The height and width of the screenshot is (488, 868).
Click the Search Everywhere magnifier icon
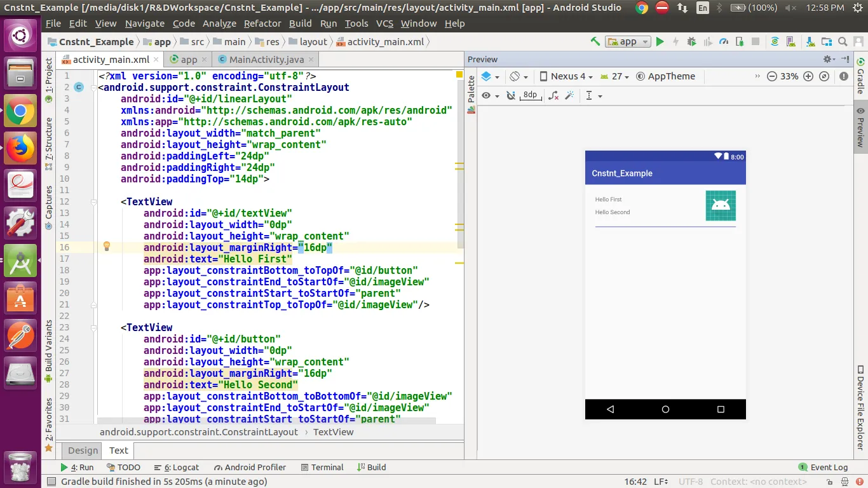click(843, 42)
